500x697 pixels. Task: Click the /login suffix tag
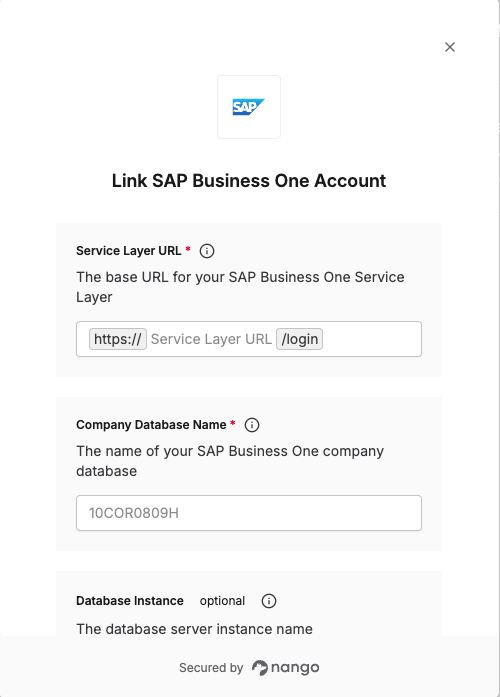(x=300, y=339)
